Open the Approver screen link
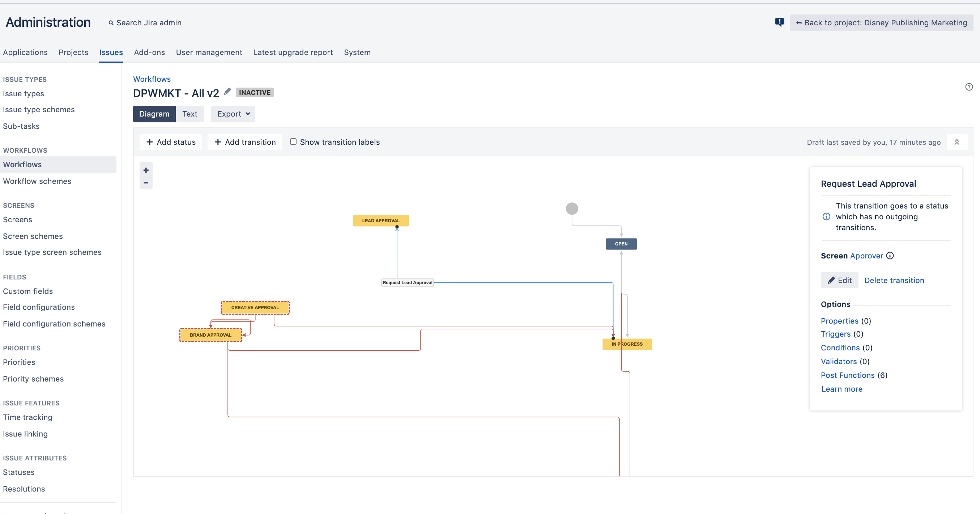This screenshot has height=514, width=980. coord(866,256)
